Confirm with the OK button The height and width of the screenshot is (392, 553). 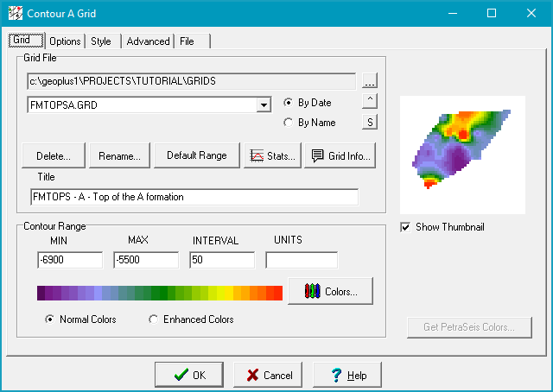[x=189, y=375]
